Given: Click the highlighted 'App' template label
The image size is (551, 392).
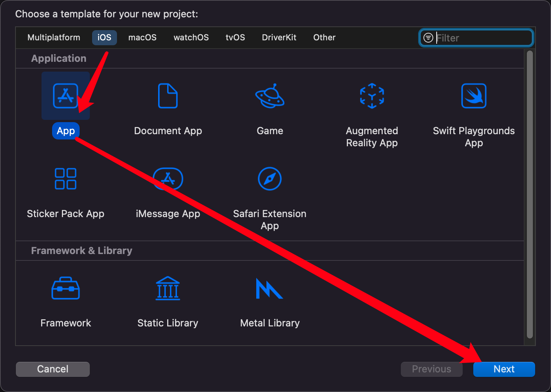Looking at the screenshot, I should [66, 131].
